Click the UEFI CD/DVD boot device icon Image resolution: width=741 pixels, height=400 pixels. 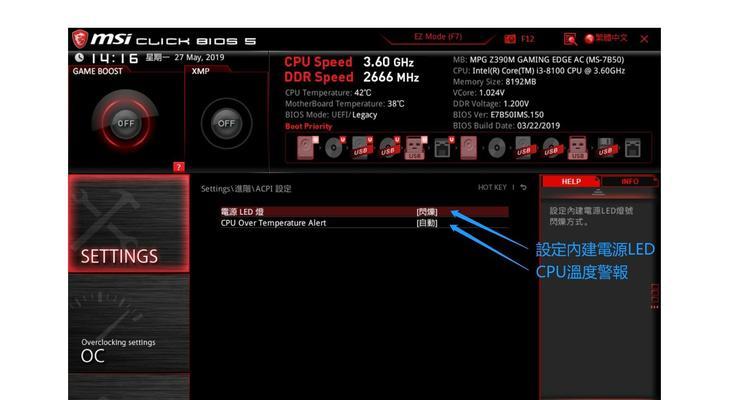coord(335,148)
